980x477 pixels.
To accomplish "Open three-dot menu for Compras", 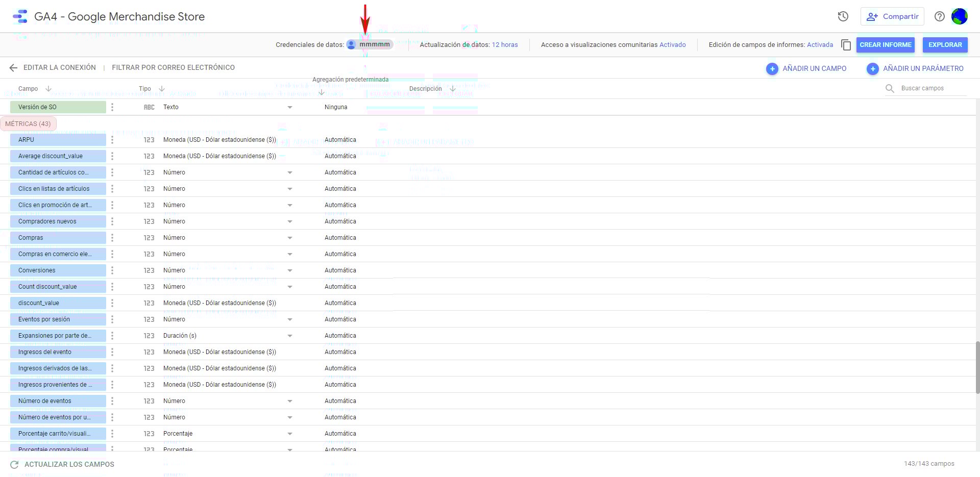I will tap(112, 238).
